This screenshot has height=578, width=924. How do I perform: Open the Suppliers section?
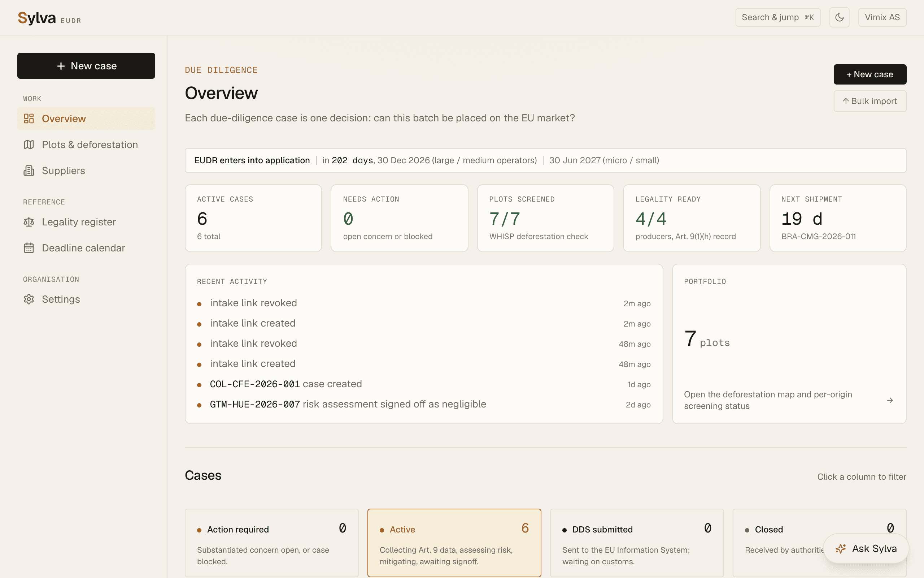(x=86, y=171)
